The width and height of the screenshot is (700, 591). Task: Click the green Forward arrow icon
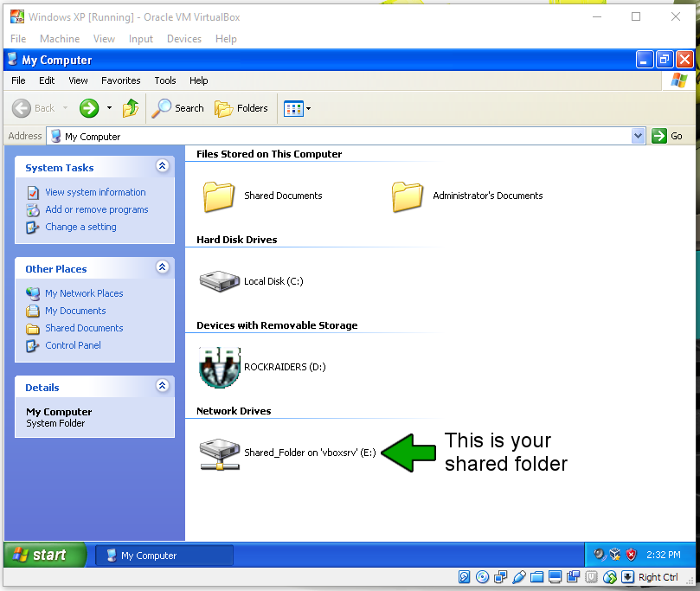[89, 108]
